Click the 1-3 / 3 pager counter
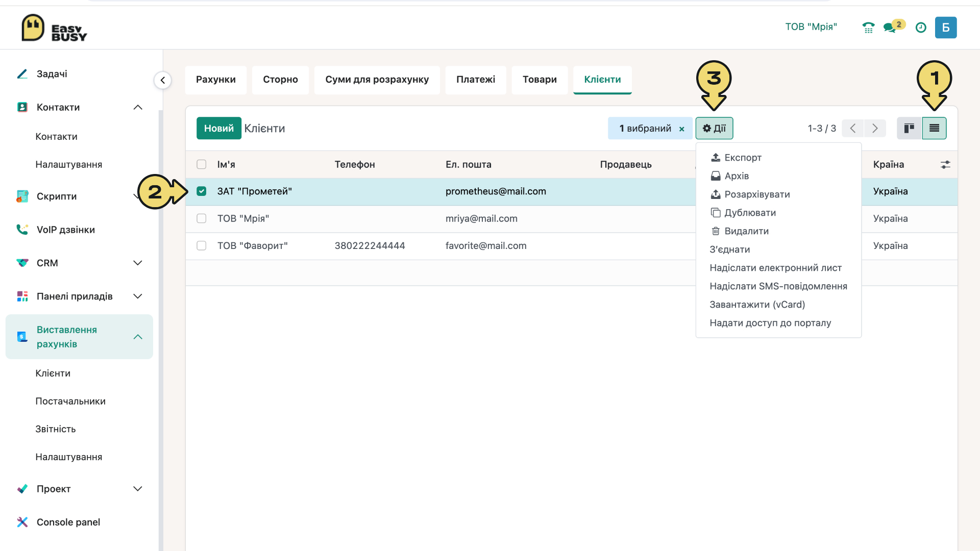Viewport: 980px width, 551px height. point(822,129)
